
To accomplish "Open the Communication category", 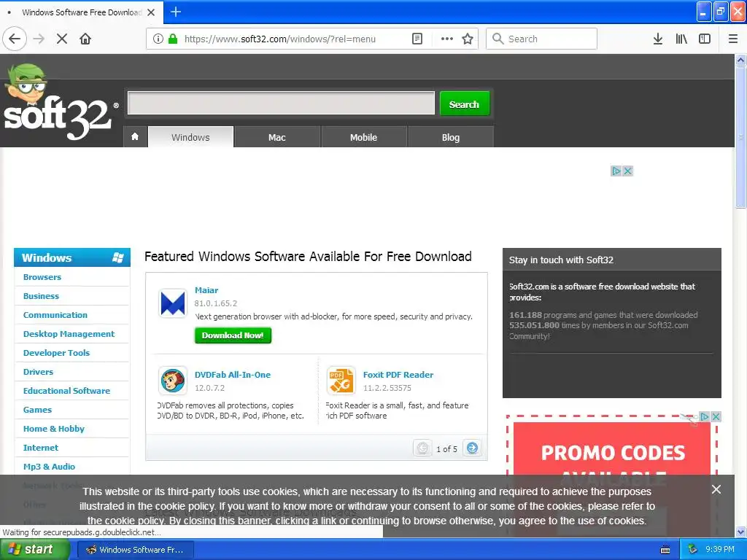I will click(x=55, y=315).
